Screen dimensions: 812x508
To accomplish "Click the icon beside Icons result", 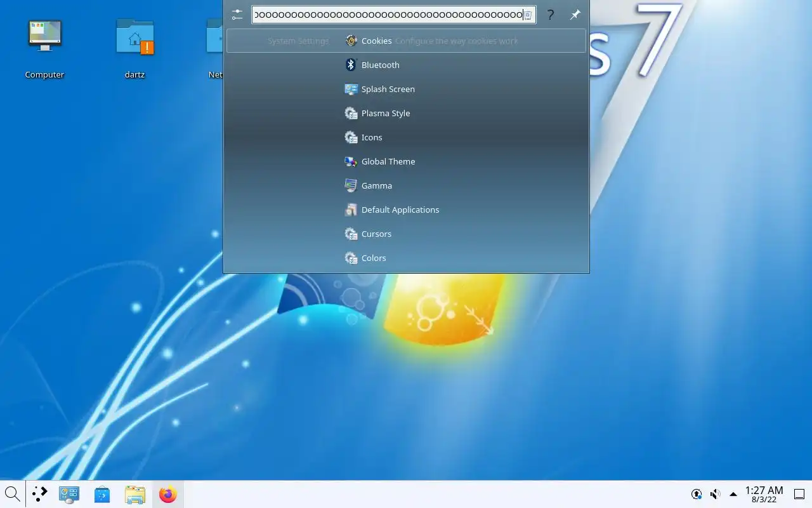I will 351,137.
